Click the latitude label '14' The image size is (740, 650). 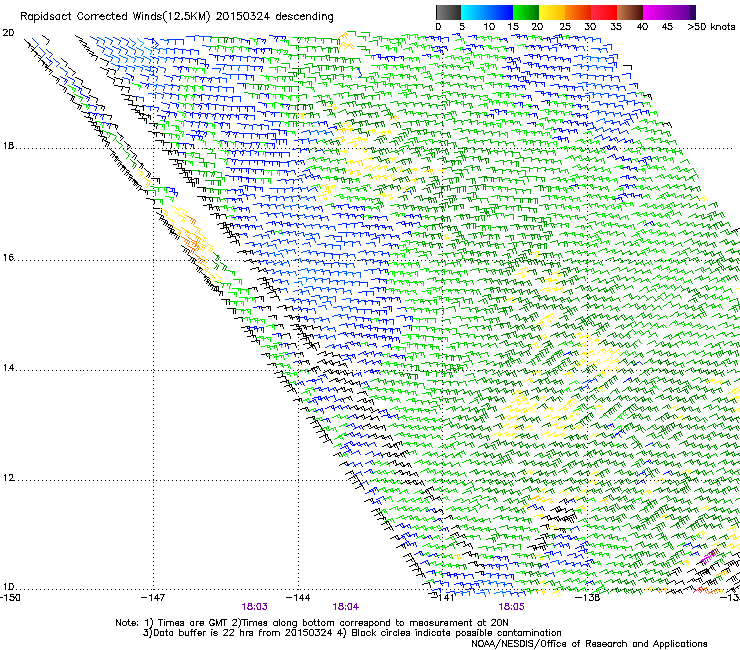[x=8, y=368]
